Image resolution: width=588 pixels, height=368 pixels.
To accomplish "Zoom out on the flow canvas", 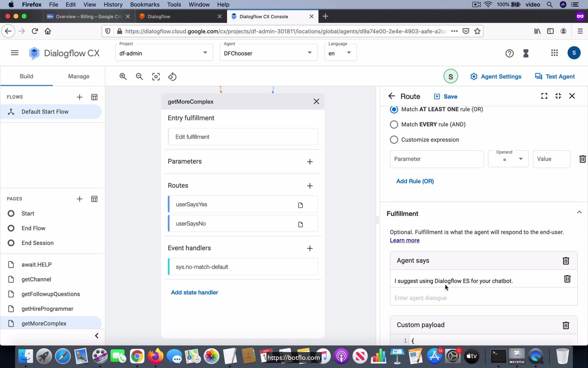I will pos(139,77).
